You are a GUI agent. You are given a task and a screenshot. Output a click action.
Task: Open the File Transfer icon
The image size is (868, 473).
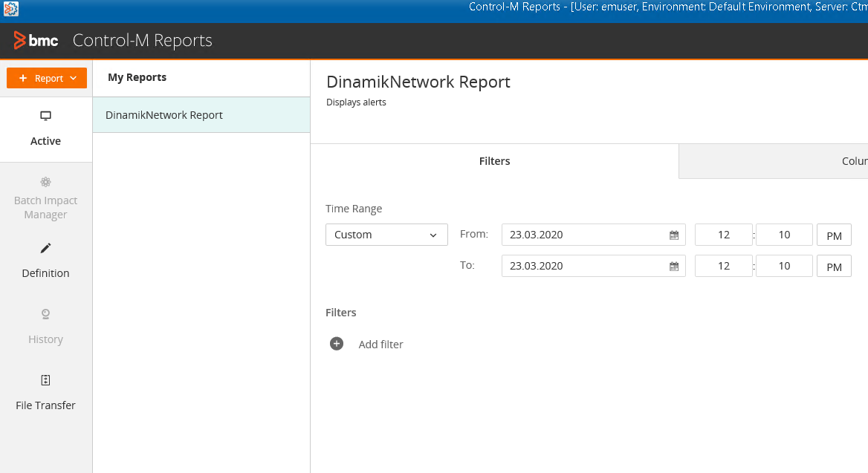(x=45, y=380)
